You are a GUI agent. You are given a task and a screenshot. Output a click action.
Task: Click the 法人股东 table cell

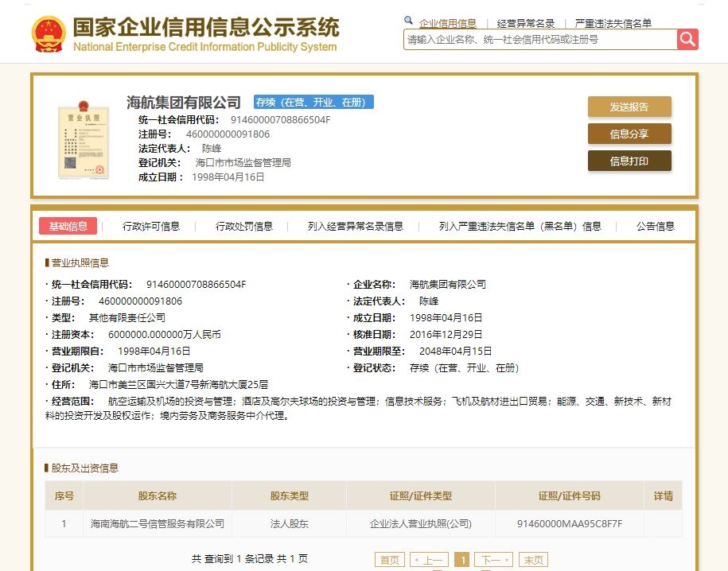point(290,523)
